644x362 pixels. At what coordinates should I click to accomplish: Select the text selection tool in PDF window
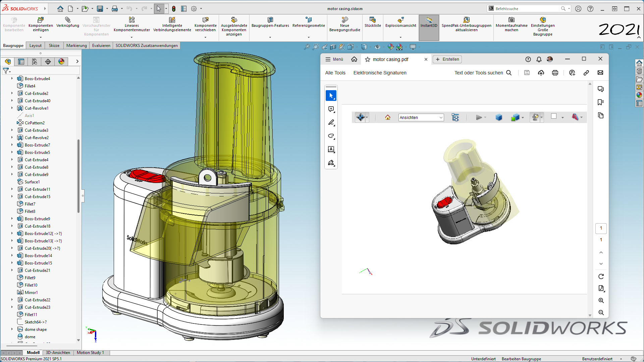point(331,149)
